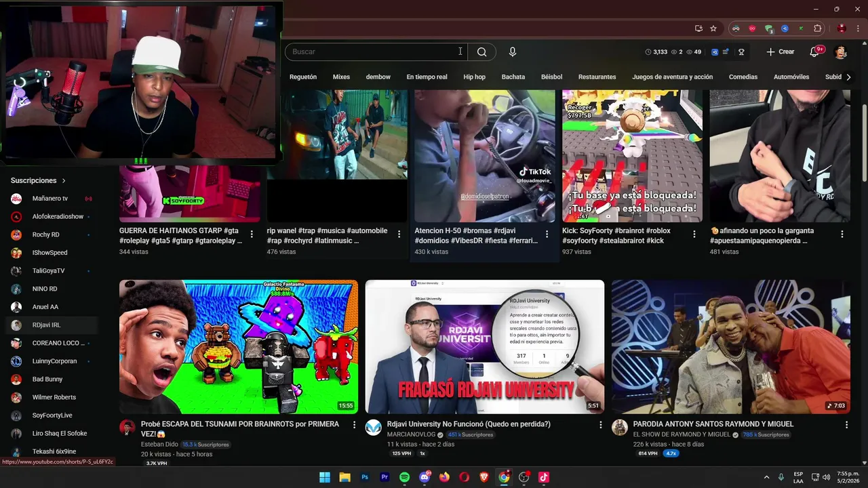Select the Béisbol category chip

[551, 77]
